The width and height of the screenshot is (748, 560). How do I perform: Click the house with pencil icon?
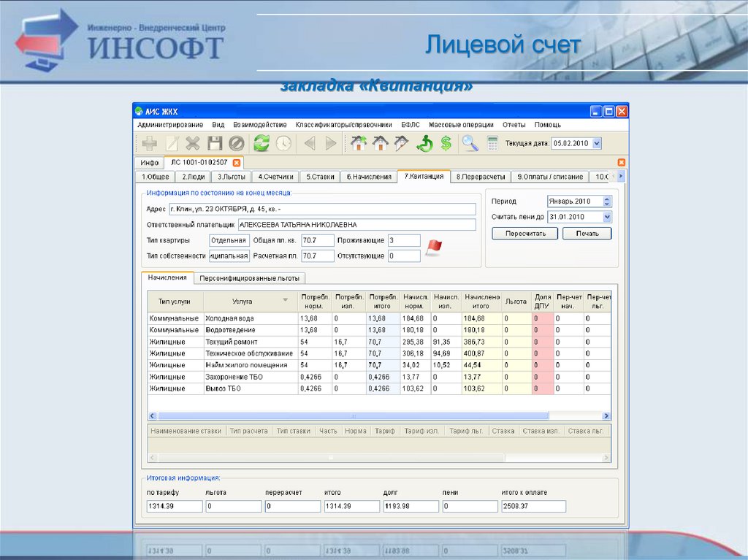click(x=402, y=143)
